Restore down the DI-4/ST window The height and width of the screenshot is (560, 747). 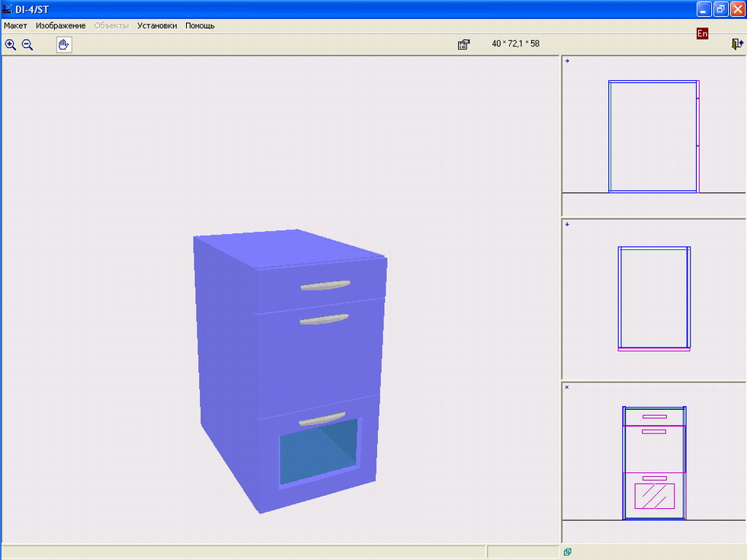721,9
